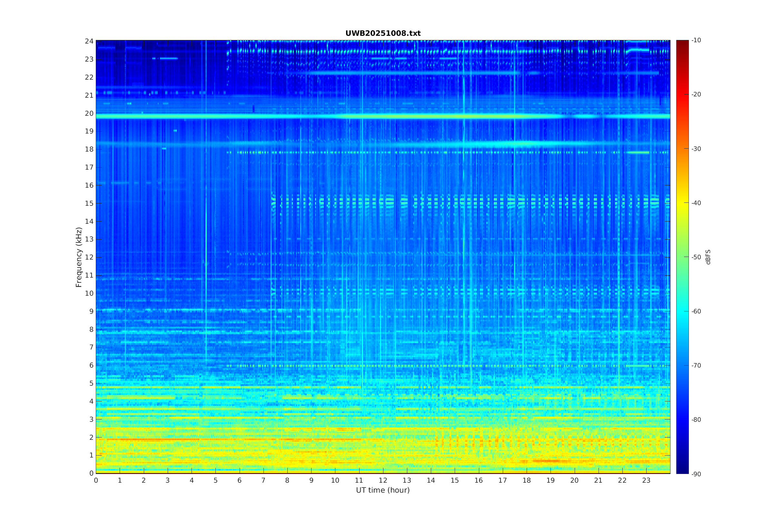Click the yellow -40 region of the colorbar
The image size is (774, 532).
pyautogui.click(x=682, y=203)
